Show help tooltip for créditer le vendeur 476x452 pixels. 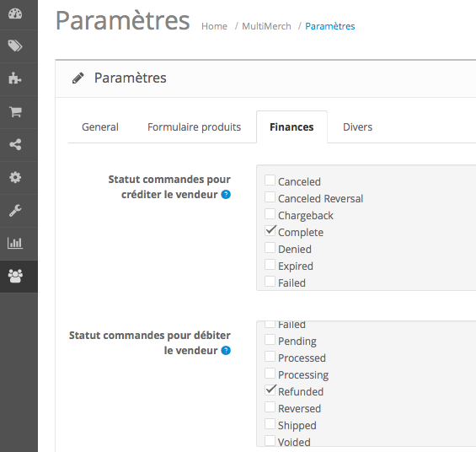click(226, 195)
